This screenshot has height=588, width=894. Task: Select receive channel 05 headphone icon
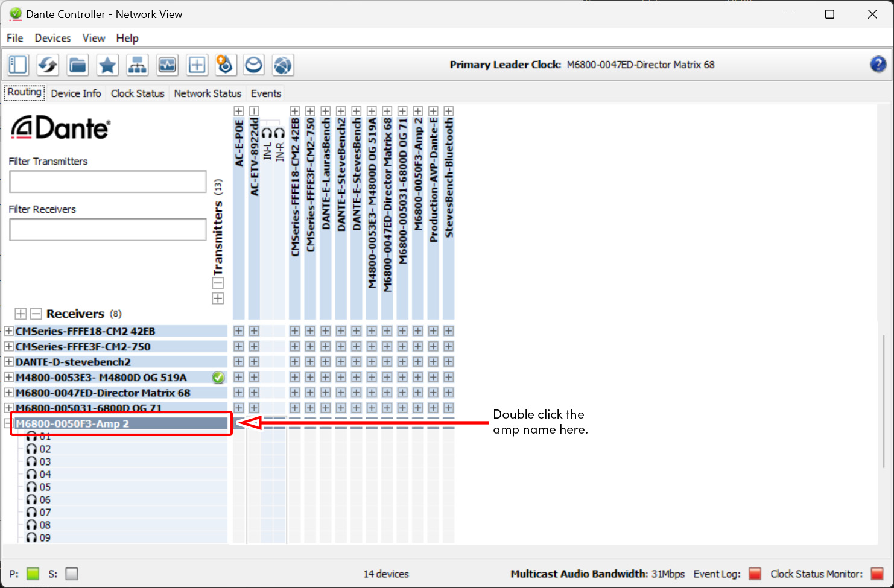click(x=32, y=487)
